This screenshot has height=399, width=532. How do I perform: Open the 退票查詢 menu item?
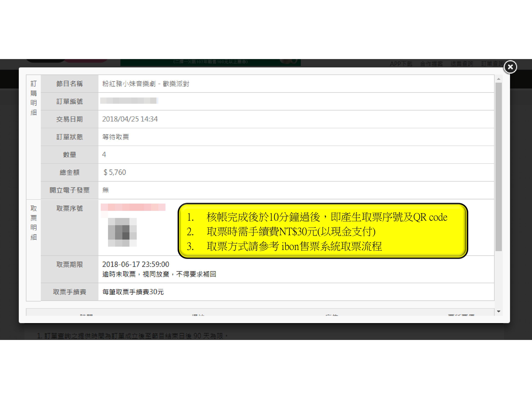click(x=462, y=64)
